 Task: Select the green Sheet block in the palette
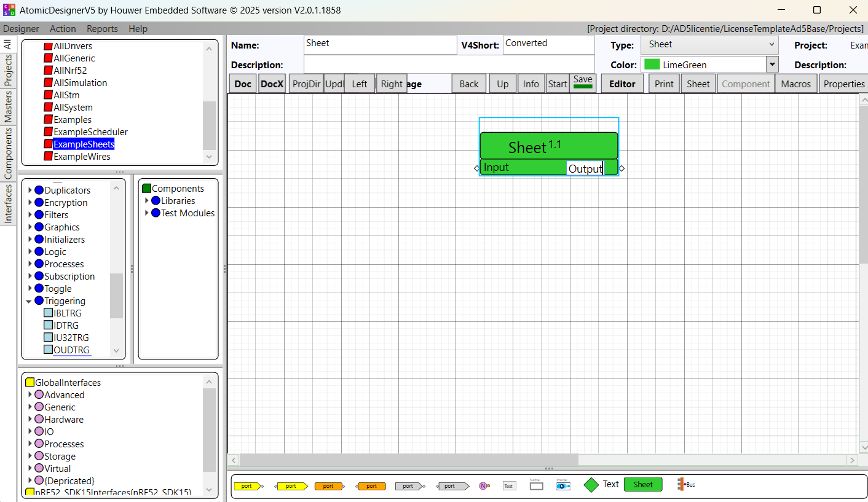pyautogui.click(x=643, y=485)
